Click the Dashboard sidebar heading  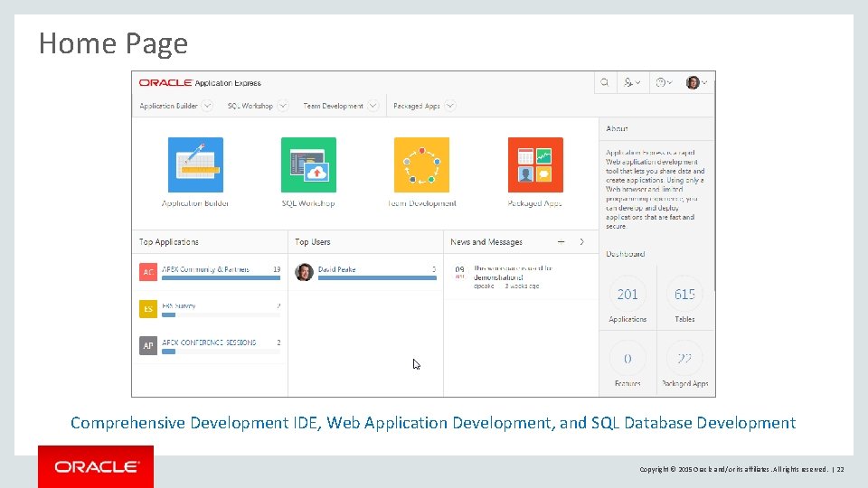[x=625, y=254]
